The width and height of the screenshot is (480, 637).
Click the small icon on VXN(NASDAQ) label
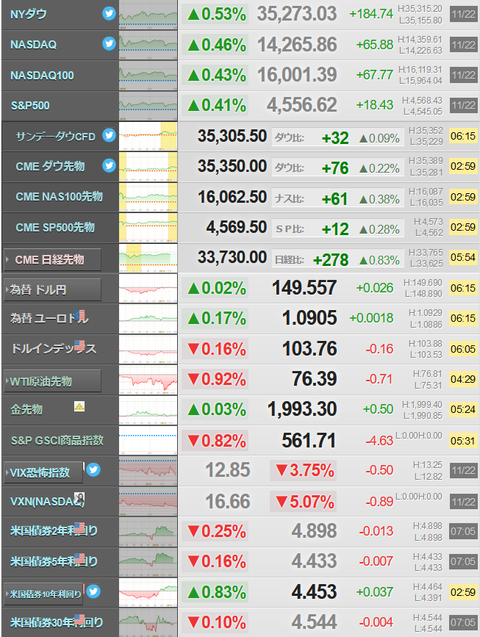(x=80, y=497)
